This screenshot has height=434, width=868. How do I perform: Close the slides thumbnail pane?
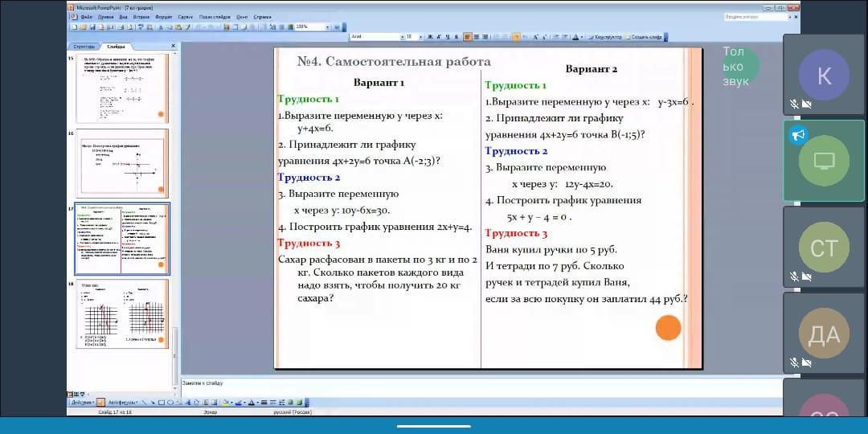pyautogui.click(x=174, y=46)
